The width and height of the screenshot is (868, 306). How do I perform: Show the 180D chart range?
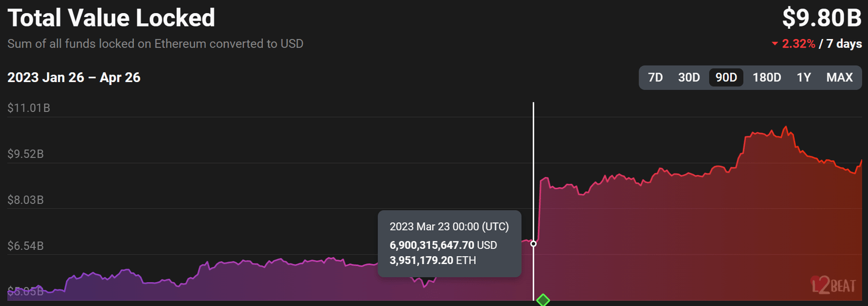(766, 77)
